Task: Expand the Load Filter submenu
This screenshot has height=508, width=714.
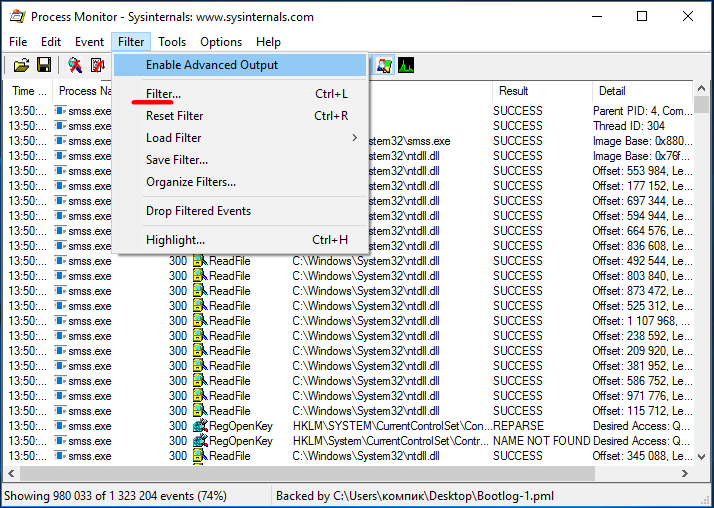Action: [x=240, y=138]
